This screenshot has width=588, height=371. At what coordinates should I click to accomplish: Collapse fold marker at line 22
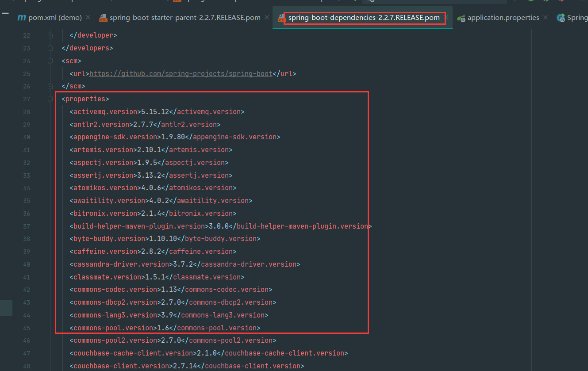[x=50, y=35]
